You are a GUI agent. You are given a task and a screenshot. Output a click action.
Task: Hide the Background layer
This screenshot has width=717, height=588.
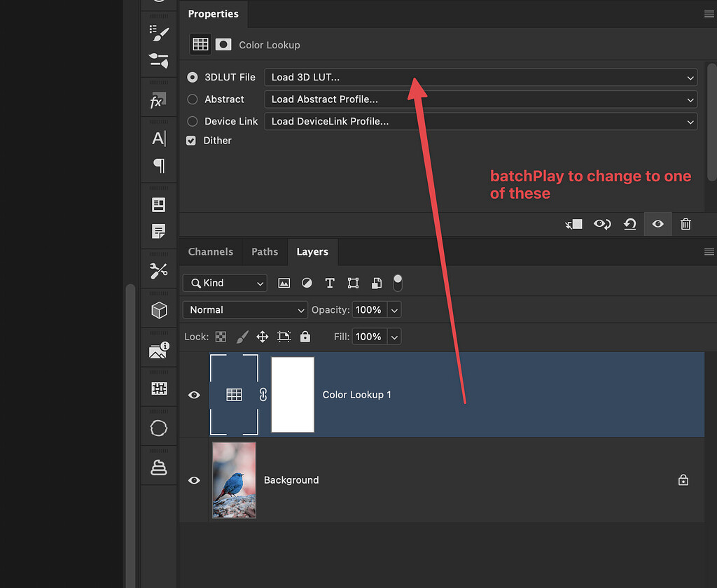pyautogui.click(x=194, y=480)
